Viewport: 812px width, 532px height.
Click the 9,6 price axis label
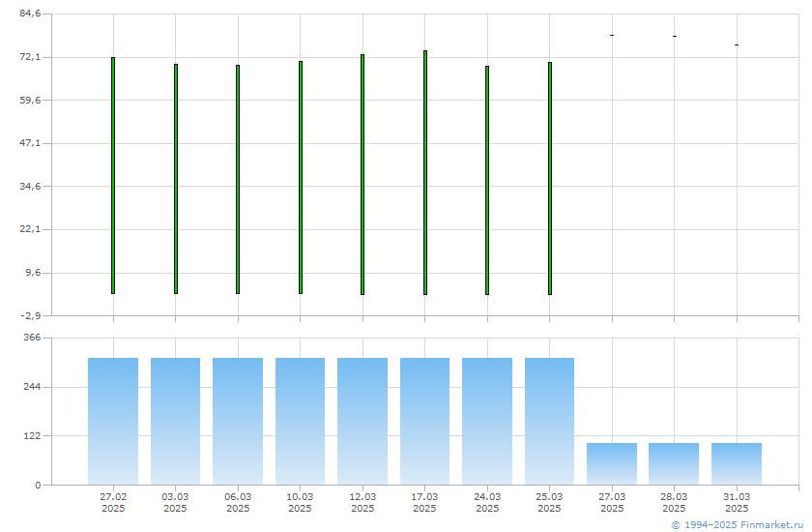point(33,273)
